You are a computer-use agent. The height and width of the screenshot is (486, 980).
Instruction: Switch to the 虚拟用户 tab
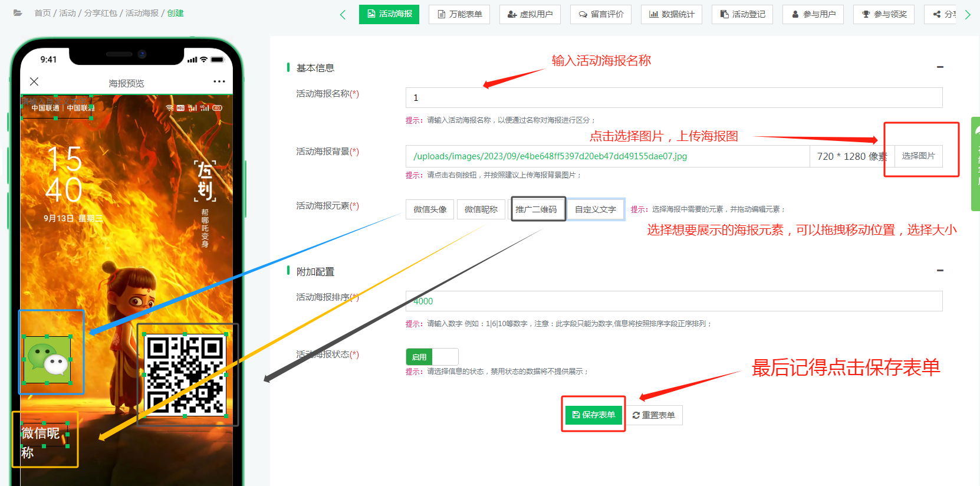click(530, 14)
